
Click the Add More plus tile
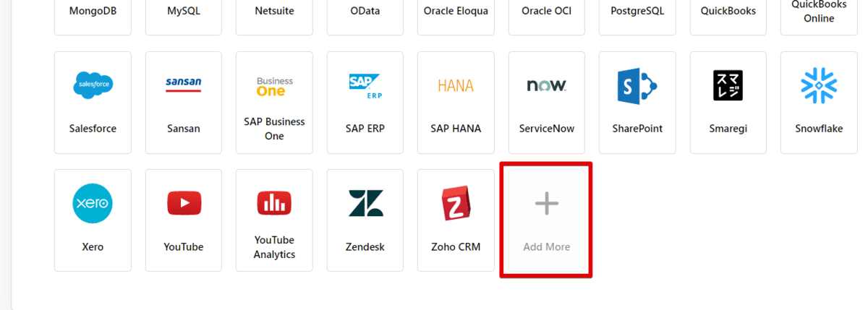547,220
